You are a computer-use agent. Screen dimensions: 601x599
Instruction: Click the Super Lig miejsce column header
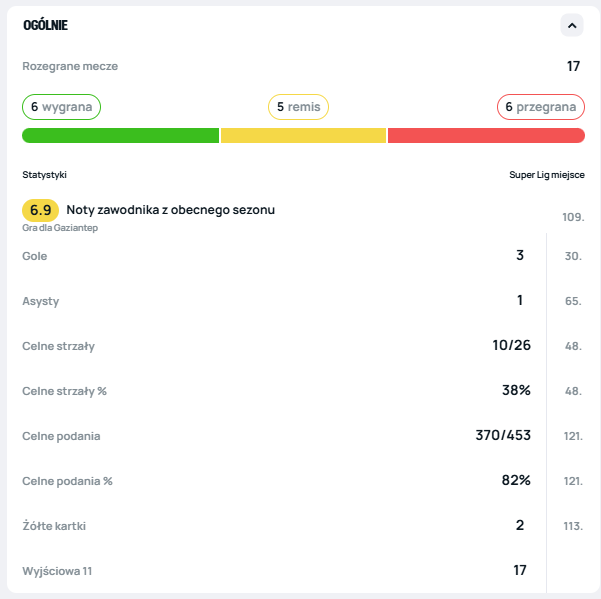[546, 175]
